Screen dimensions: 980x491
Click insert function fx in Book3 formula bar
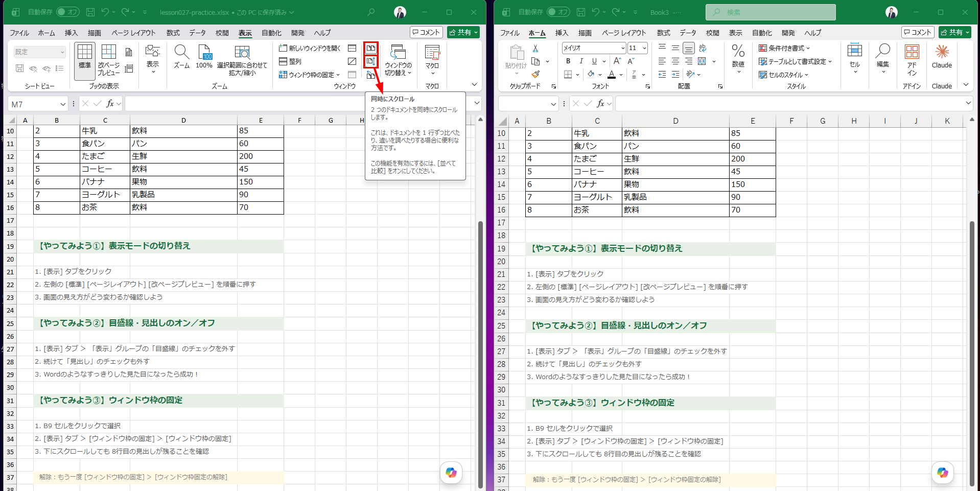(x=601, y=104)
